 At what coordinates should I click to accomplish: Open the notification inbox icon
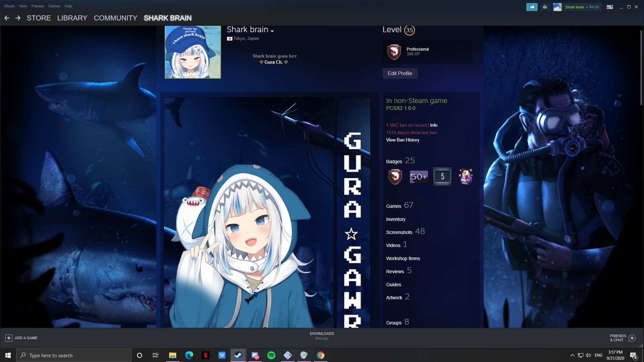point(545,7)
